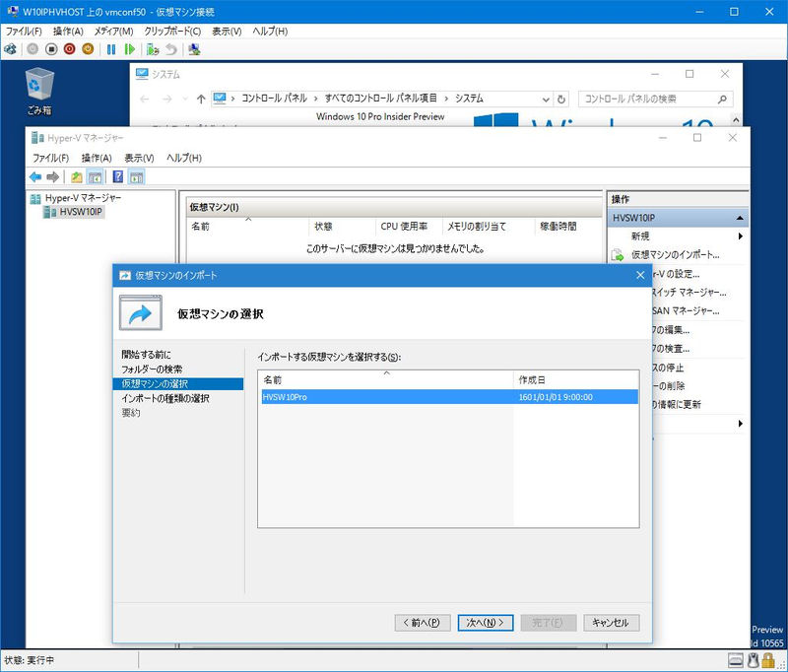Click すべてのコントロール パネル項目 breadcrumb
Image resolution: width=788 pixels, height=672 pixels.
tap(380, 99)
